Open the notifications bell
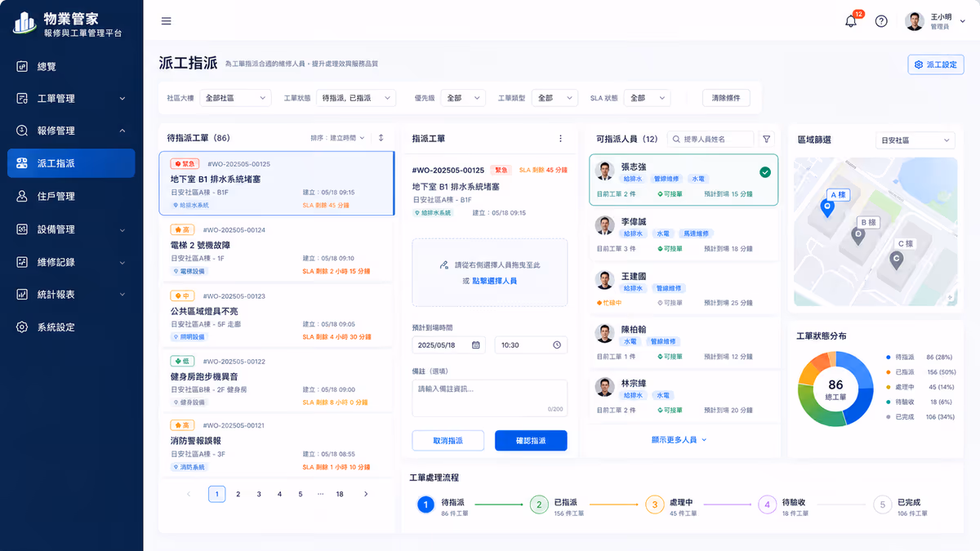Screen dimensions: 980x551 tap(851, 21)
